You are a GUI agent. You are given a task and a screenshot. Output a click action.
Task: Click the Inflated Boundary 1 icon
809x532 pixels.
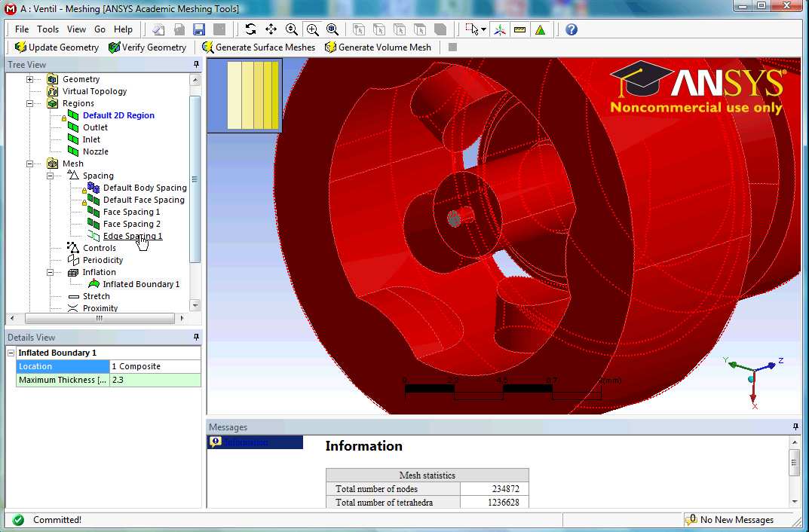click(x=93, y=284)
